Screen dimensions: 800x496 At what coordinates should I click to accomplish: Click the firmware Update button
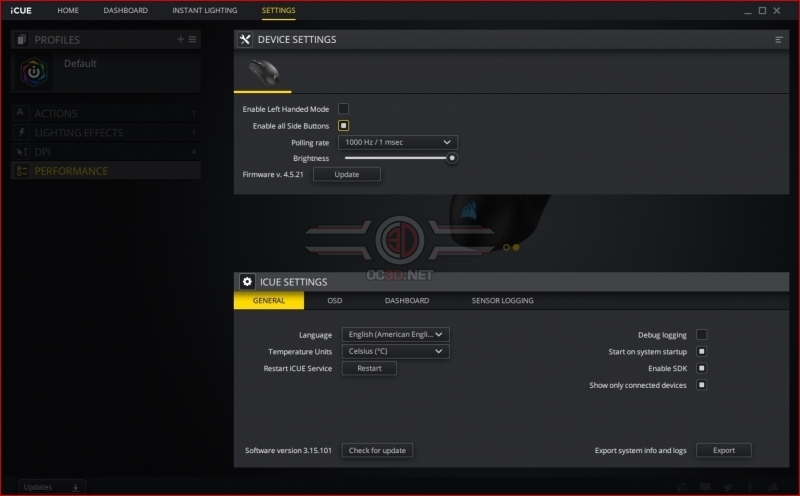click(346, 175)
